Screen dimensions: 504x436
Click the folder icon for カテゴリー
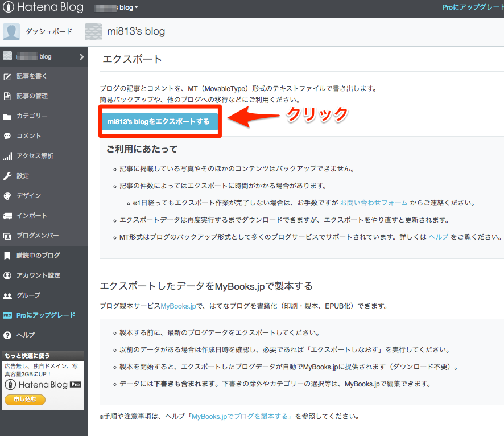7,116
